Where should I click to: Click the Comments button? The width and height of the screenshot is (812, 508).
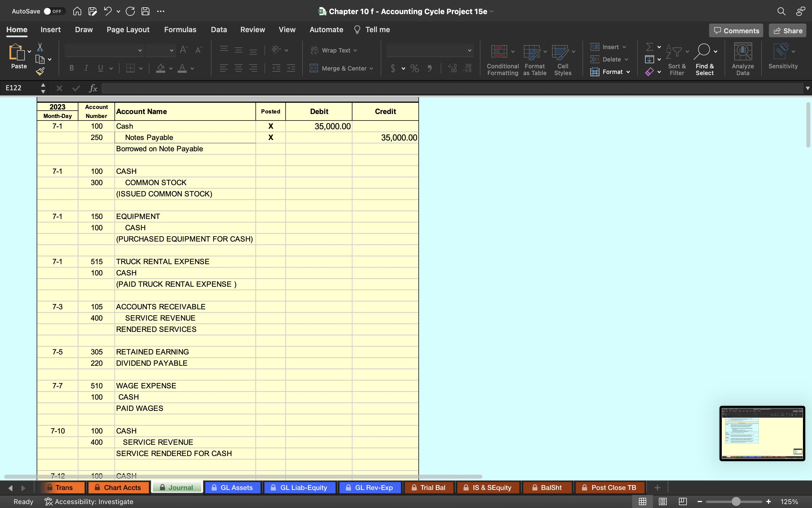[736, 30]
